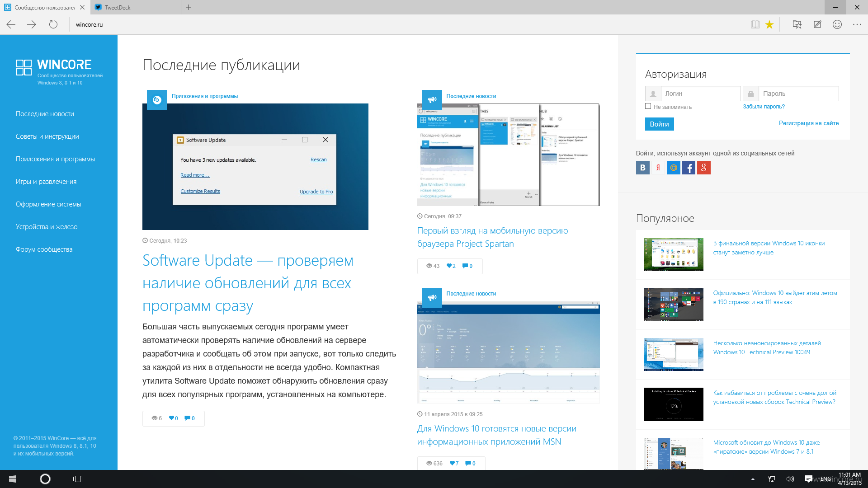The width and height of the screenshot is (868, 488).
Task: Sign in with the Facebook icon
Action: click(x=689, y=168)
